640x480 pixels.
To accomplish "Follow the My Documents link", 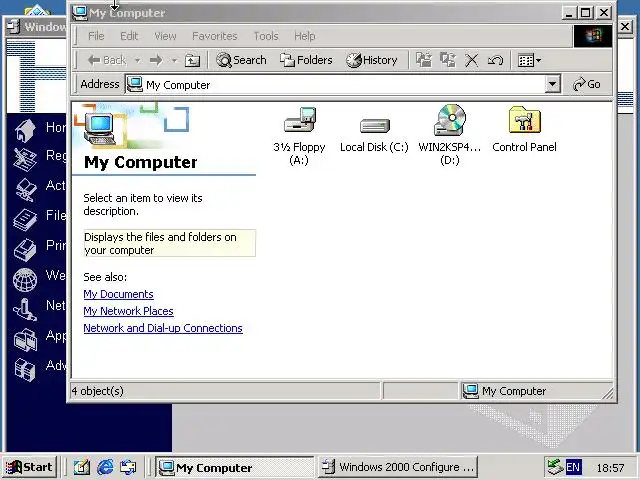I will (118, 294).
